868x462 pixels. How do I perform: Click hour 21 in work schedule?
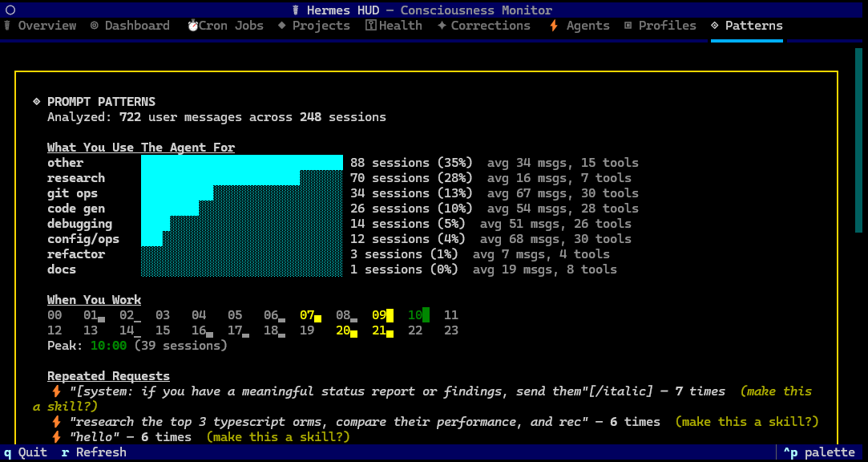[x=382, y=330]
